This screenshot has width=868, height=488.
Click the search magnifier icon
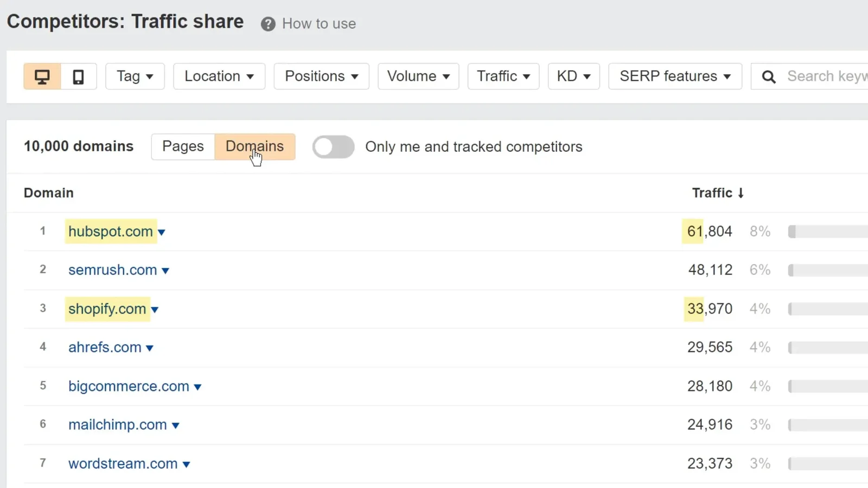[768, 77]
